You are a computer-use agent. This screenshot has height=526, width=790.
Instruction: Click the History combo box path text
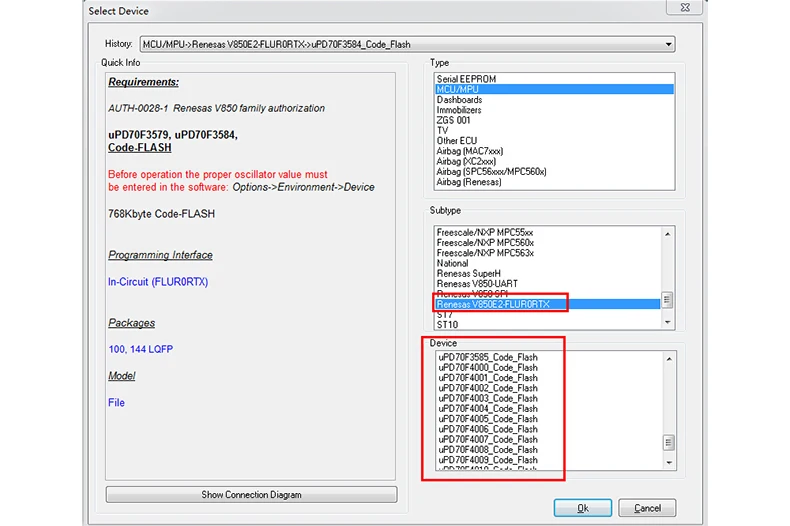(x=276, y=44)
